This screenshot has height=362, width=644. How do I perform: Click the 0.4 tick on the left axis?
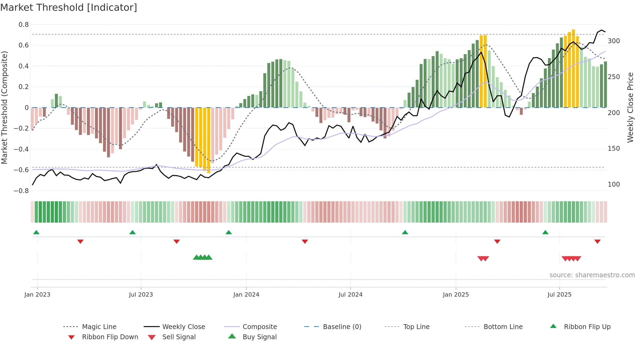[24, 66]
